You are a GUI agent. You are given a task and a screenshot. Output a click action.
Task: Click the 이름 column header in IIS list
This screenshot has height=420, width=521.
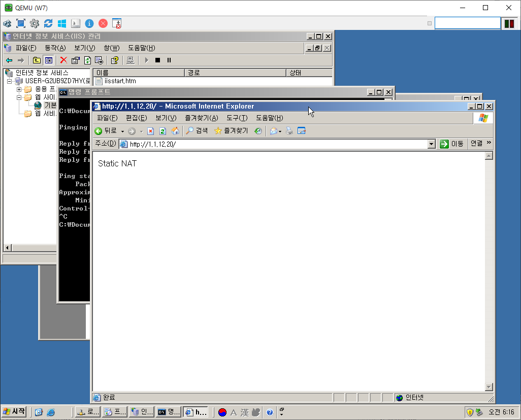139,73
